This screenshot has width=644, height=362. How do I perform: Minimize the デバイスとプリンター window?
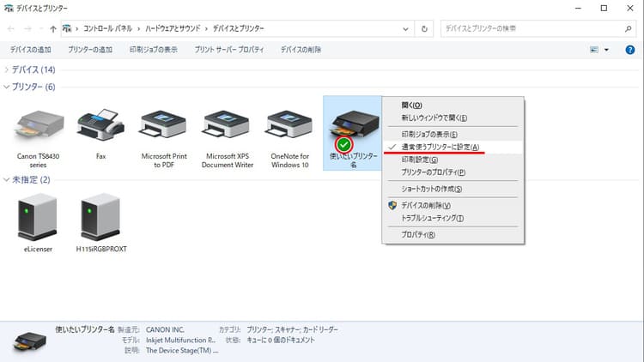(578, 9)
